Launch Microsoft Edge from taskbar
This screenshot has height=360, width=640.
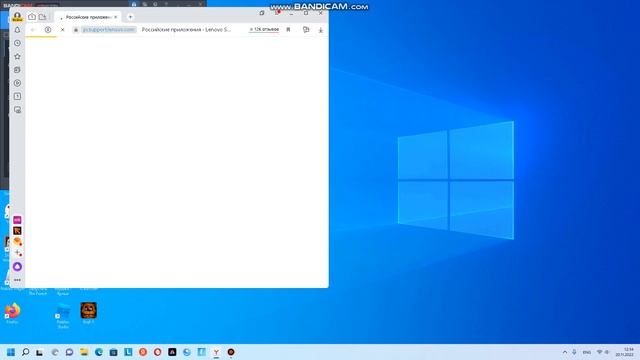[x=99, y=352]
